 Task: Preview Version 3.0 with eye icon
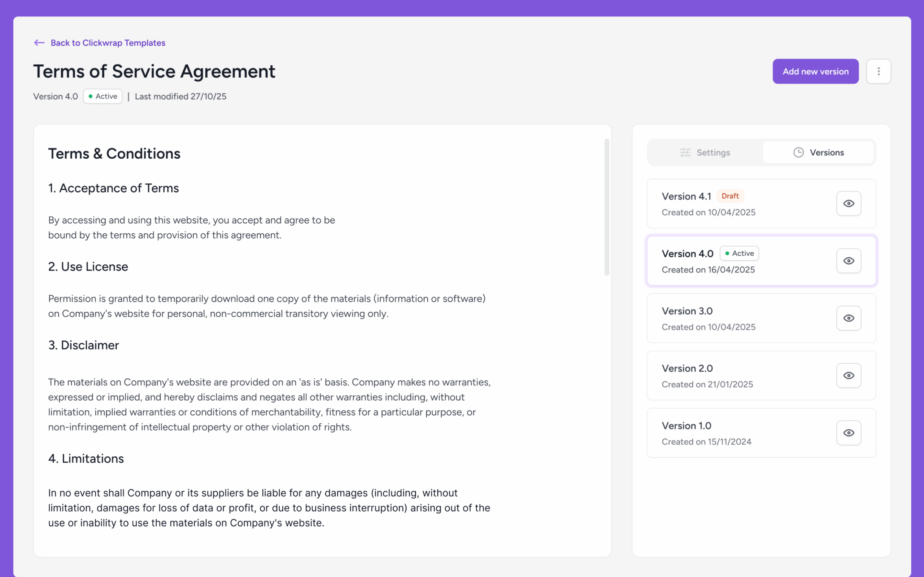849,318
